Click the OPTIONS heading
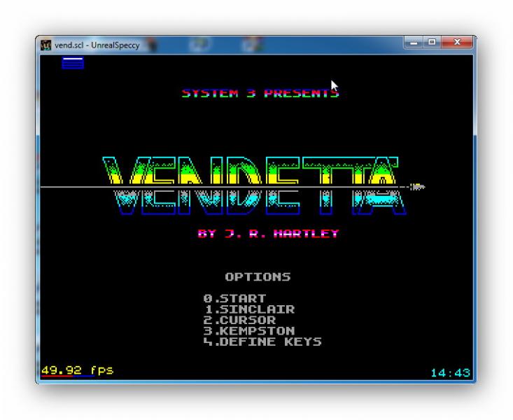Viewport: 513px width, 420px height. point(258,276)
